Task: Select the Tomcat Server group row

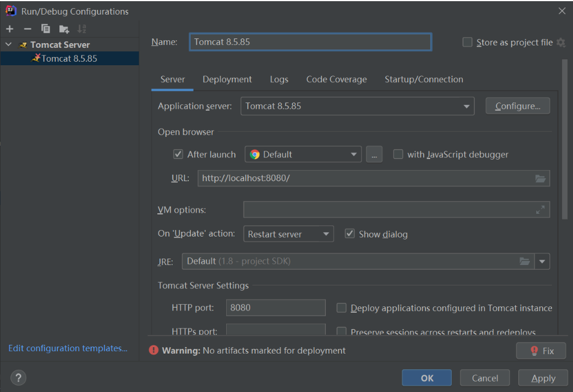Action: [69, 44]
